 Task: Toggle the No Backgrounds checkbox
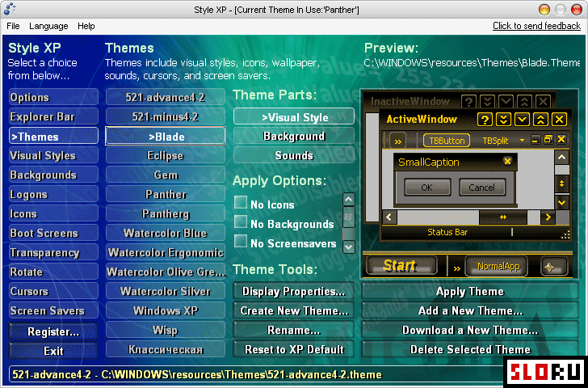(x=241, y=221)
